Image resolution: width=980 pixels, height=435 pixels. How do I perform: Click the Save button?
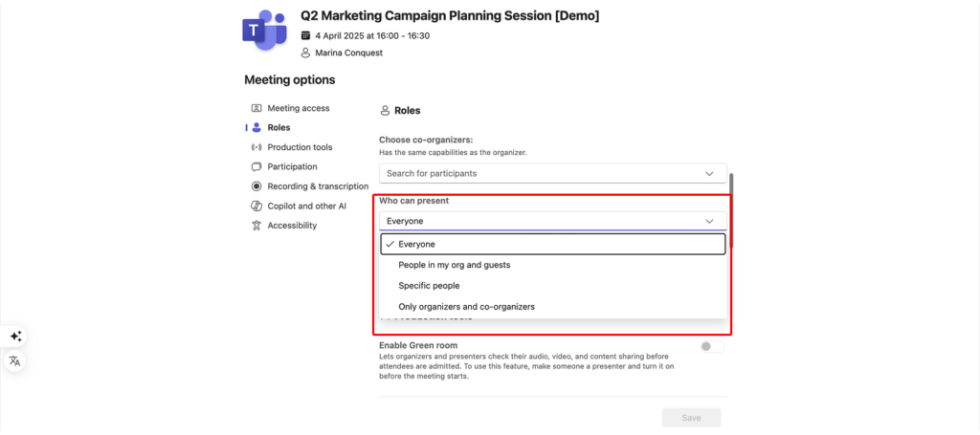tap(691, 418)
